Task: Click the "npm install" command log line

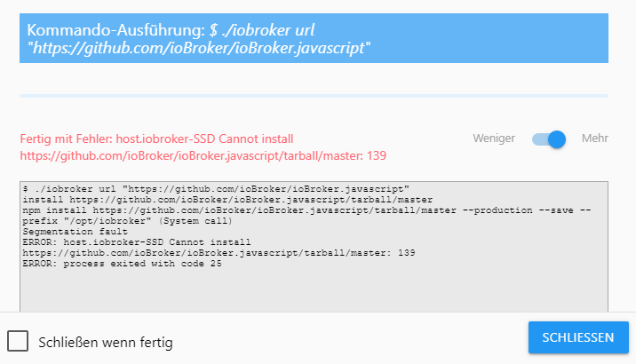Action: (306, 216)
